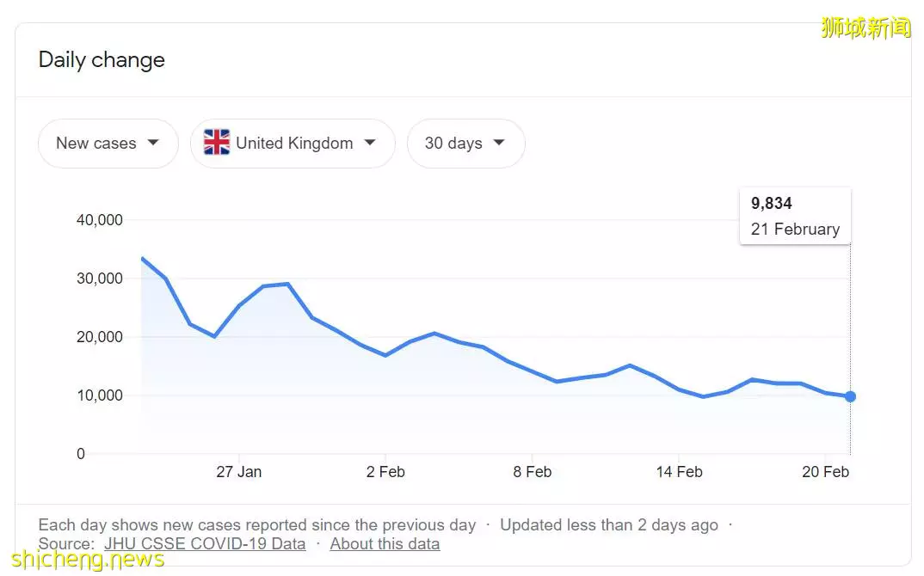Open the United Kingdom country dropdown
Image resolution: width=924 pixels, height=576 pixels.
point(293,143)
